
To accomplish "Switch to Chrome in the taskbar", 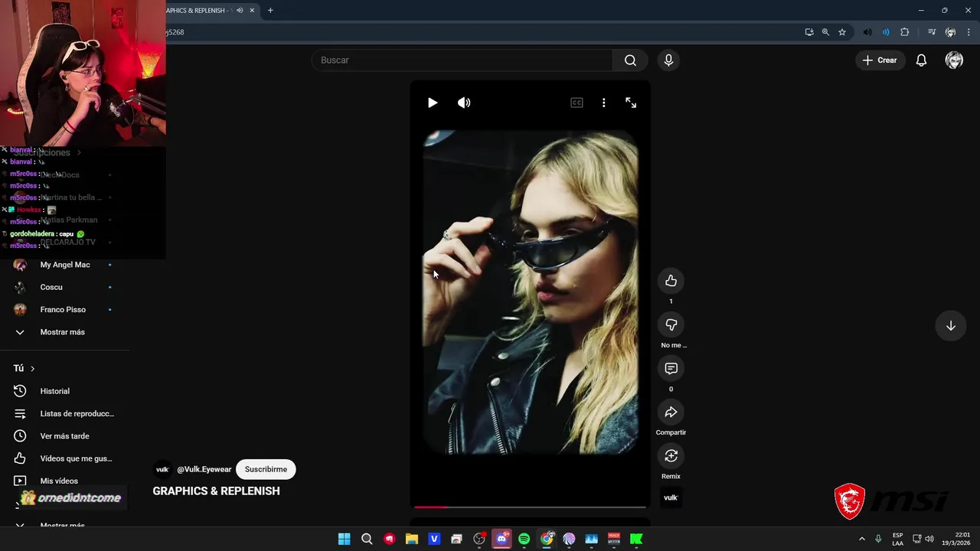I will [547, 539].
